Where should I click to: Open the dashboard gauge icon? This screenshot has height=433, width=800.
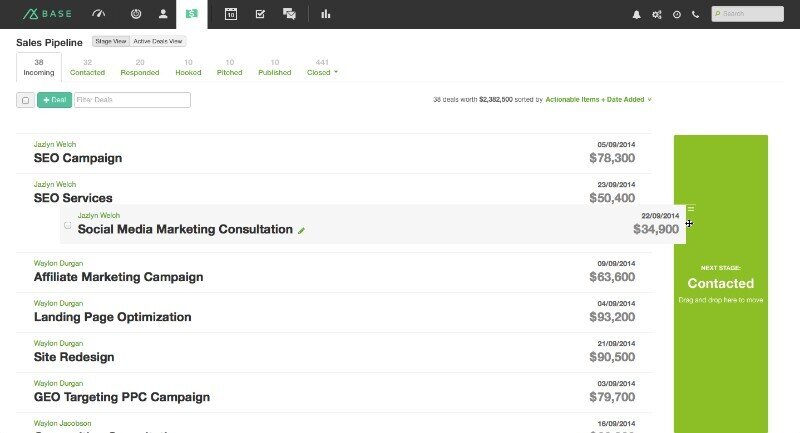[97, 14]
